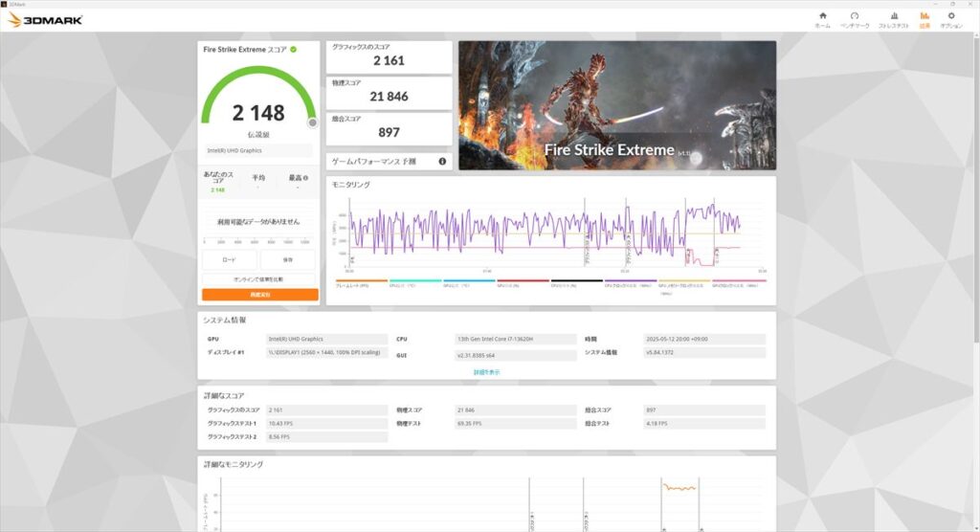
Task: Click the info icon next to 最高
Action: pyautogui.click(x=305, y=178)
